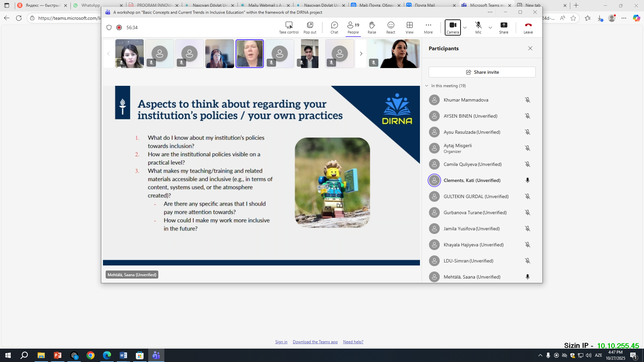Screen dimensions: 644x362
Task: Toggle the Camera off
Action: point(452,27)
